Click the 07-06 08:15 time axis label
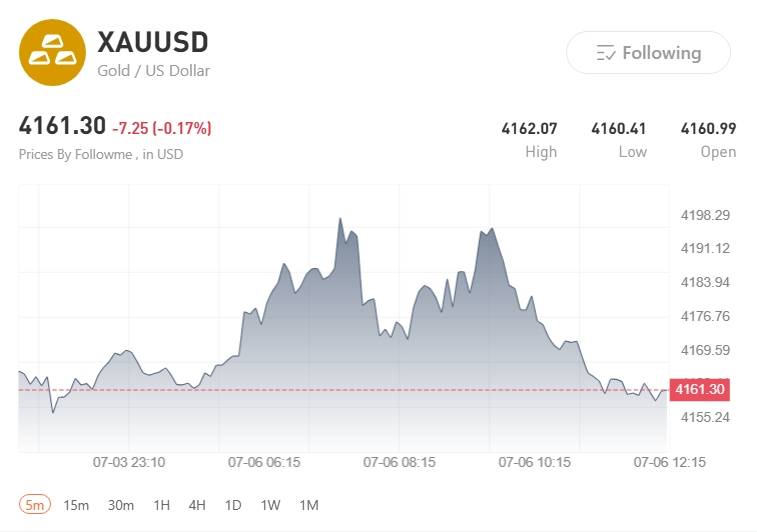The image size is (757, 532). pyautogui.click(x=399, y=462)
